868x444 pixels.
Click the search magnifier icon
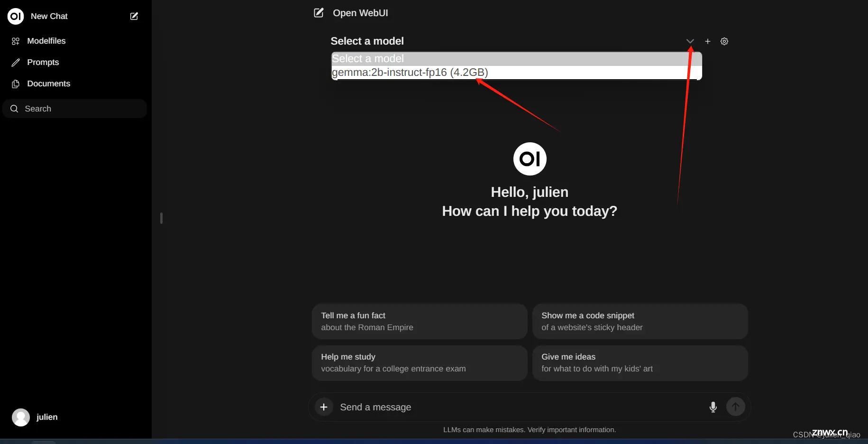pos(14,109)
